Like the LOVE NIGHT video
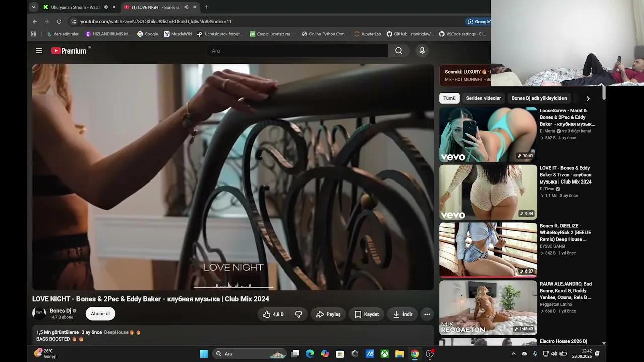This screenshot has width=644, height=362. 273,314
